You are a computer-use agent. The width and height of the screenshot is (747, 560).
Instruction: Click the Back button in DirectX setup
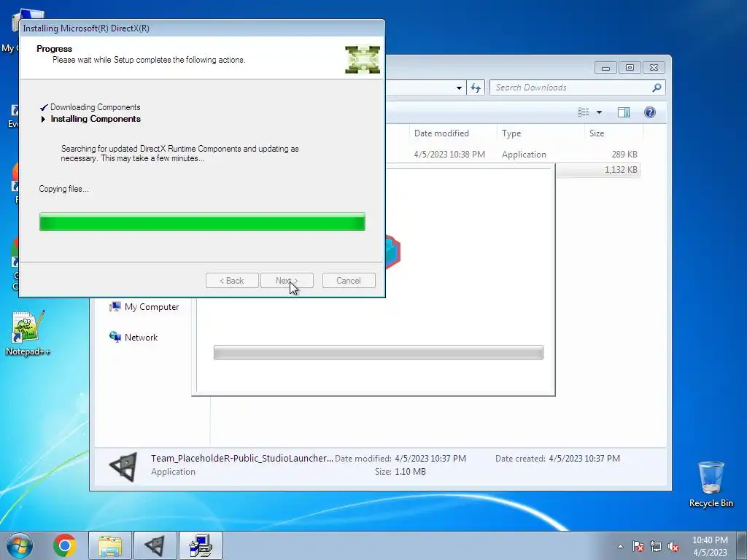pyautogui.click(x=232, y=281)
